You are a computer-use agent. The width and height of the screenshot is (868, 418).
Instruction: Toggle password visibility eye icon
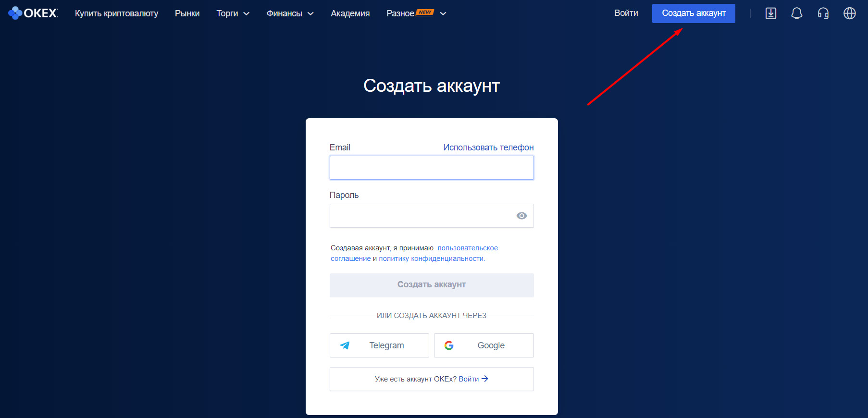pos(521,216)
